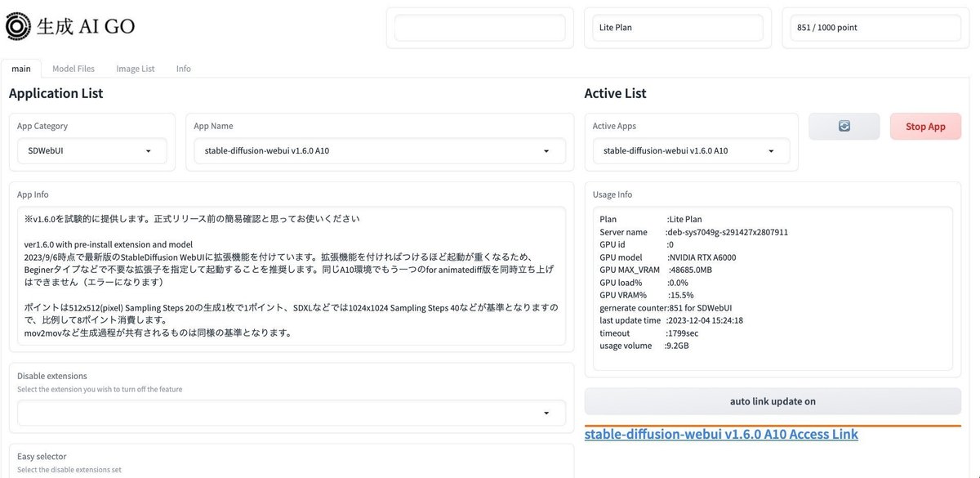Click the usage volume 9.2GB line

[645, 346]
